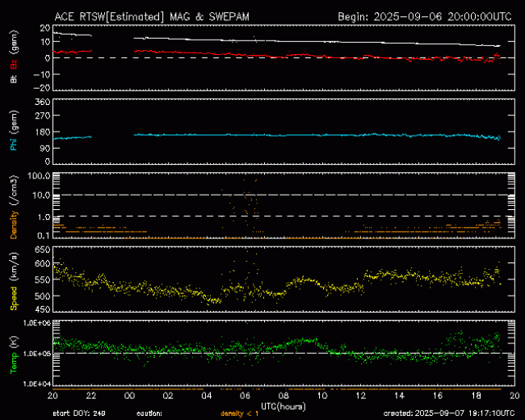
Task: Click the "-10" tick on the Bt Bz axis
Action: click(42, 74)
